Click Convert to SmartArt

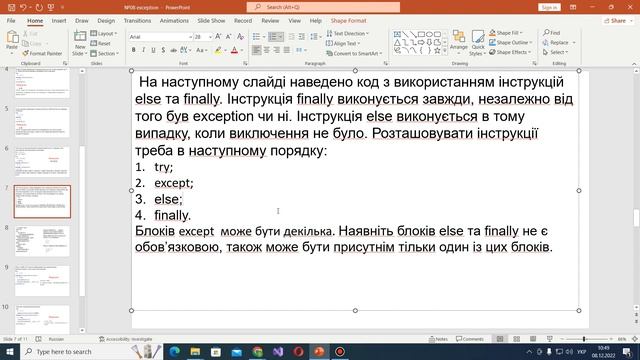click(354, 53)
